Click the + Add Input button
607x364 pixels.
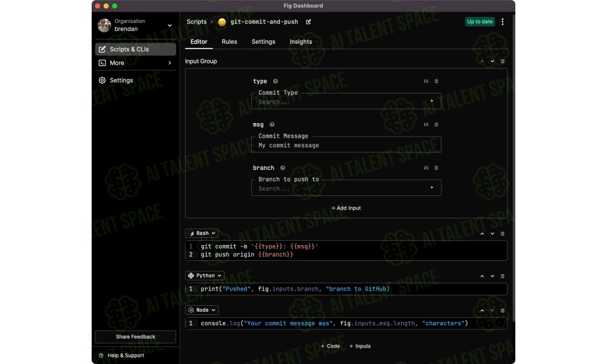[346, 208]
